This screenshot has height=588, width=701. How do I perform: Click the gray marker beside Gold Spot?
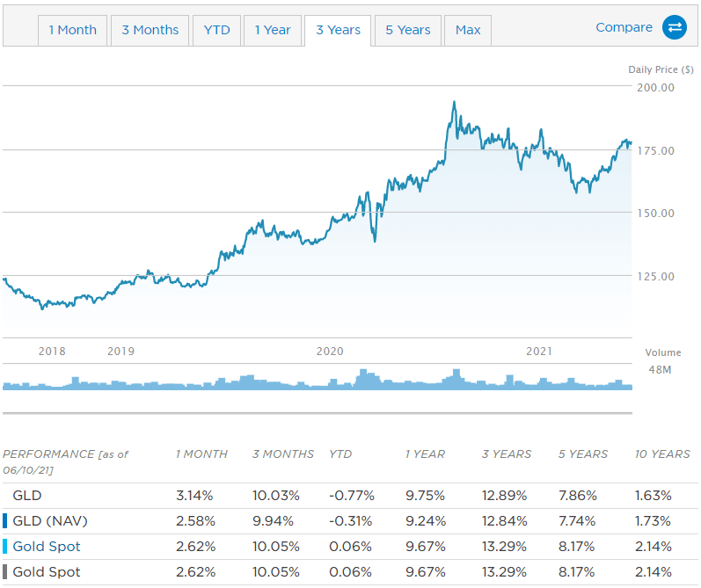[x=5, y=572]
